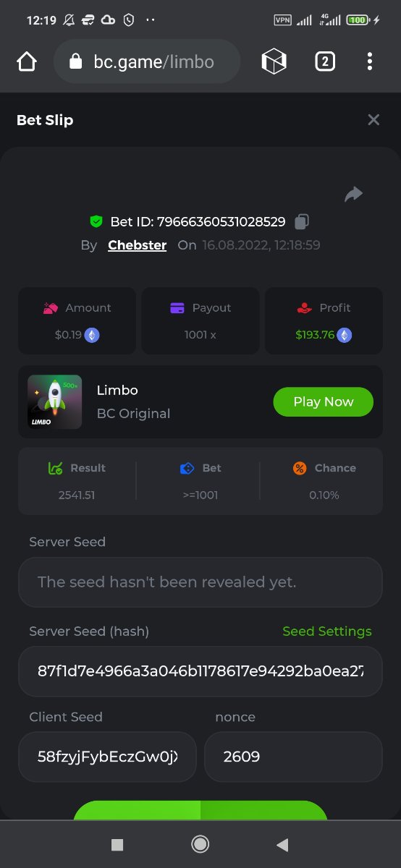Tap the Android back navigation button
Viewport: 401px width, 868px height.
pos(282,844)
